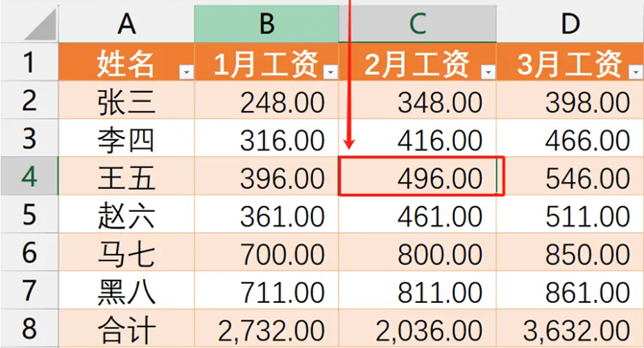This screenshot has width=644, height=348.
Task: Click the cell with value 248.00
Action: (267, 100)
